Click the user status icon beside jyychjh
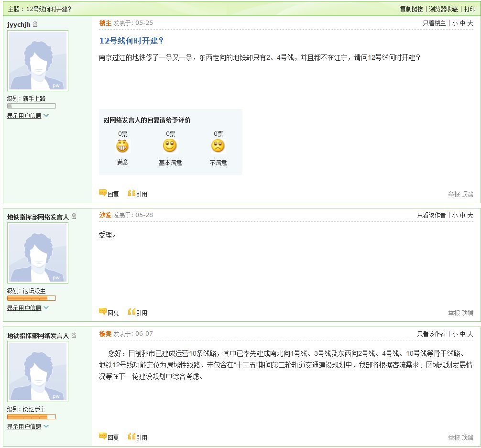481x448 pixels. [x=35, y=24]
